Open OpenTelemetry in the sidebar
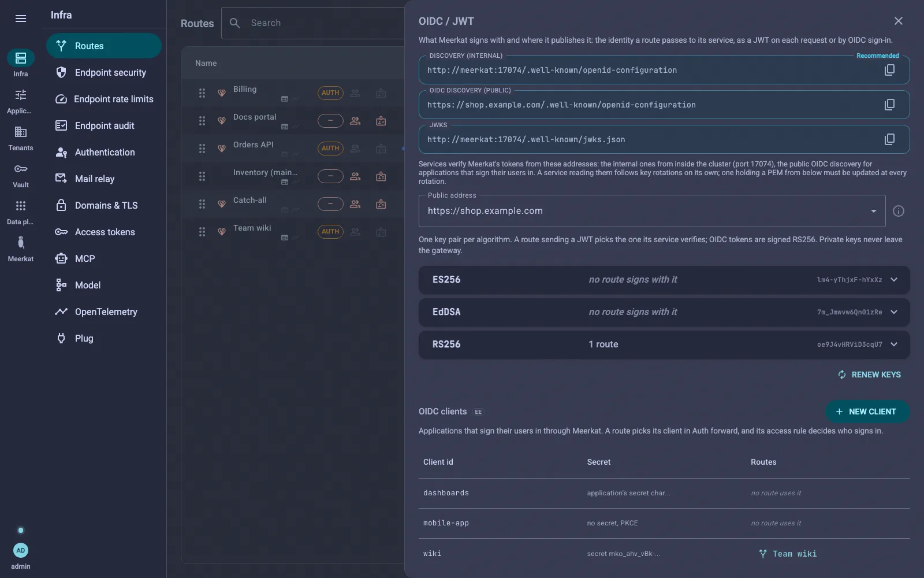This screenshot has width=924, height=578. click(104, 312)
